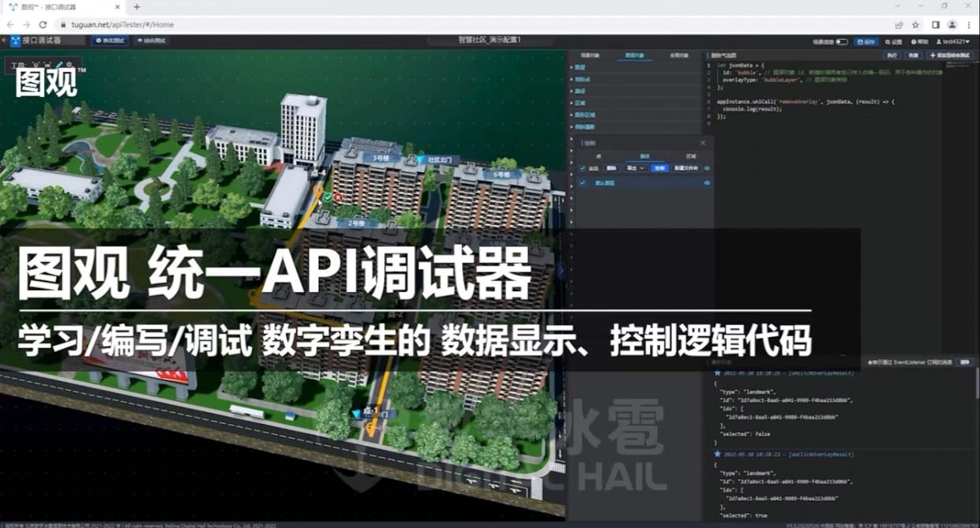Click the 新建文件夹 button
Image resolution: width=980 pixels, height=528 pixels.
(685, 168)
